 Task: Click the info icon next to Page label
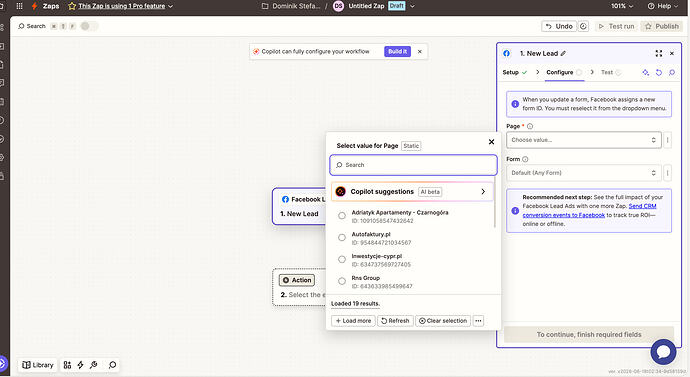(x=530, y=126)
